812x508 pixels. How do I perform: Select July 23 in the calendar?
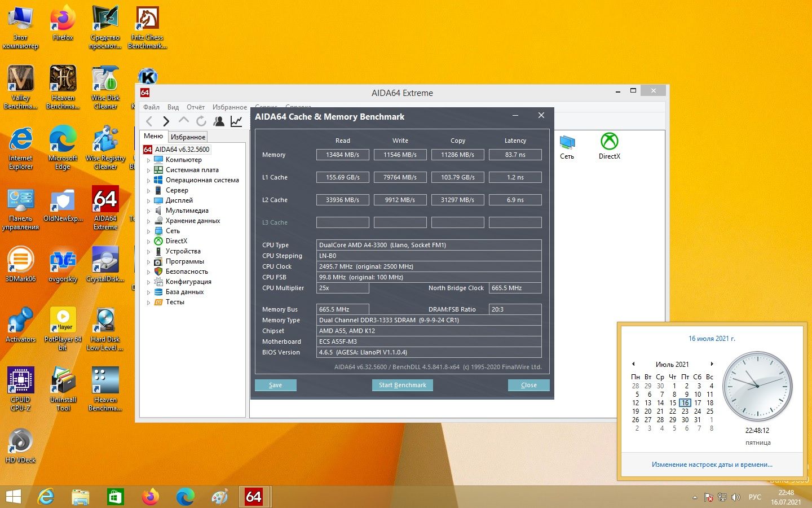click(685, 411)
